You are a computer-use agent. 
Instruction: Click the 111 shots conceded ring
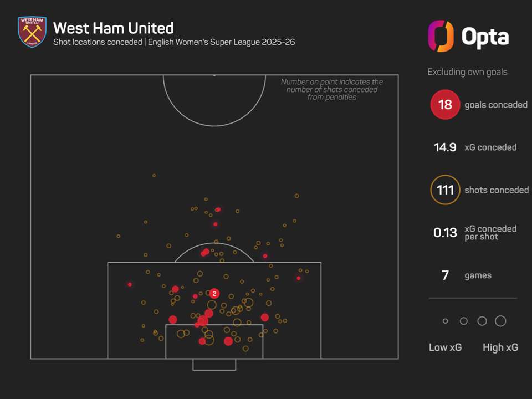pos(445,190)
